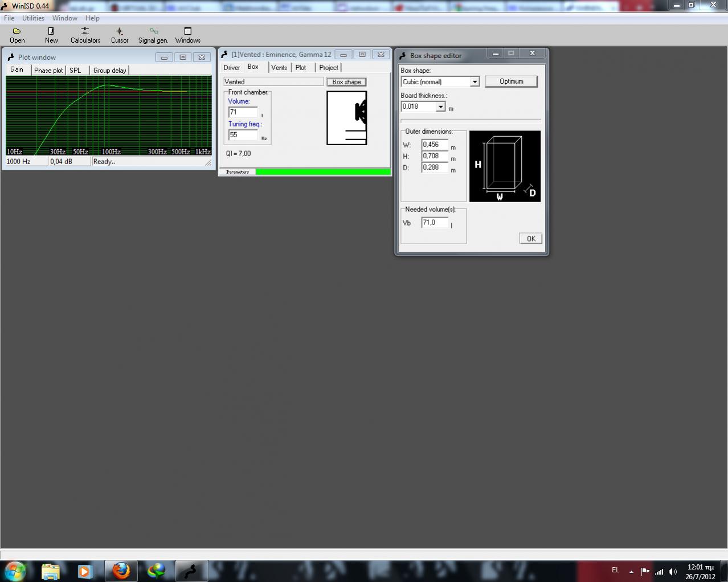Minimize the Plot window
The width and height of the screenshot is (728, 582).
click(164, 58)
